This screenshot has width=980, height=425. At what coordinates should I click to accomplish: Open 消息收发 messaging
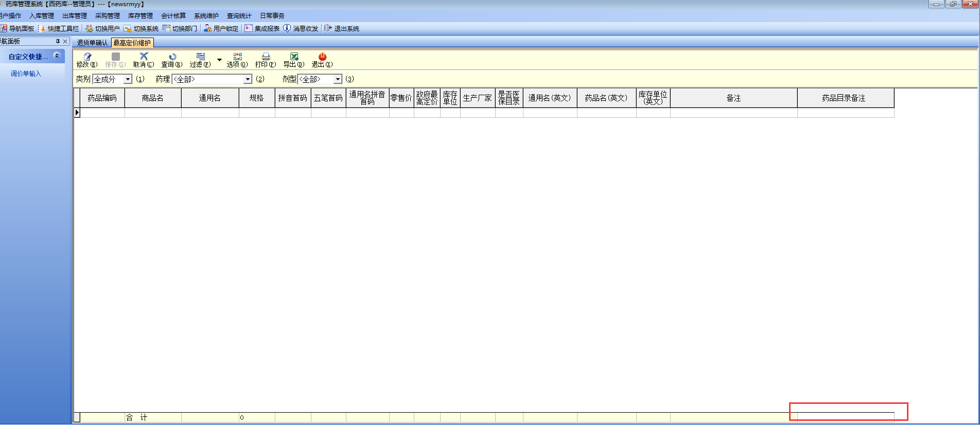pos(301,28)
